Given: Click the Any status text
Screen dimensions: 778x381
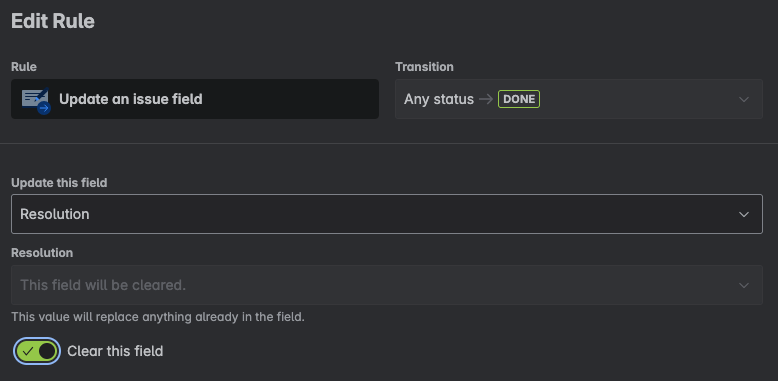Looking at the screenshot, I should coord(439,99).
